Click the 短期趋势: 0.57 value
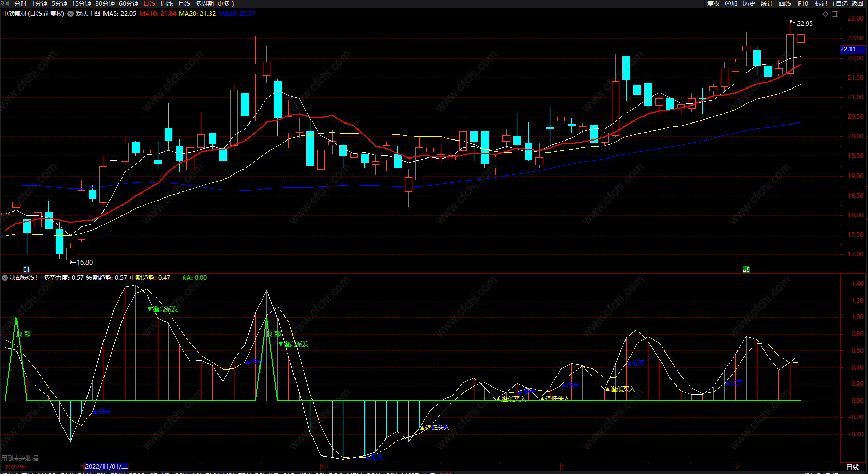 tap(107, 278)
